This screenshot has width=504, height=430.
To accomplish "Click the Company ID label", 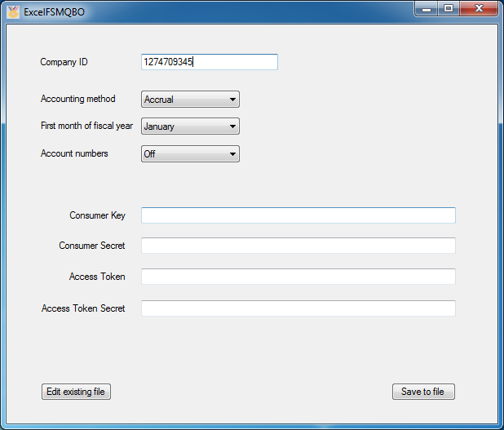I will [x=64, y=62].
